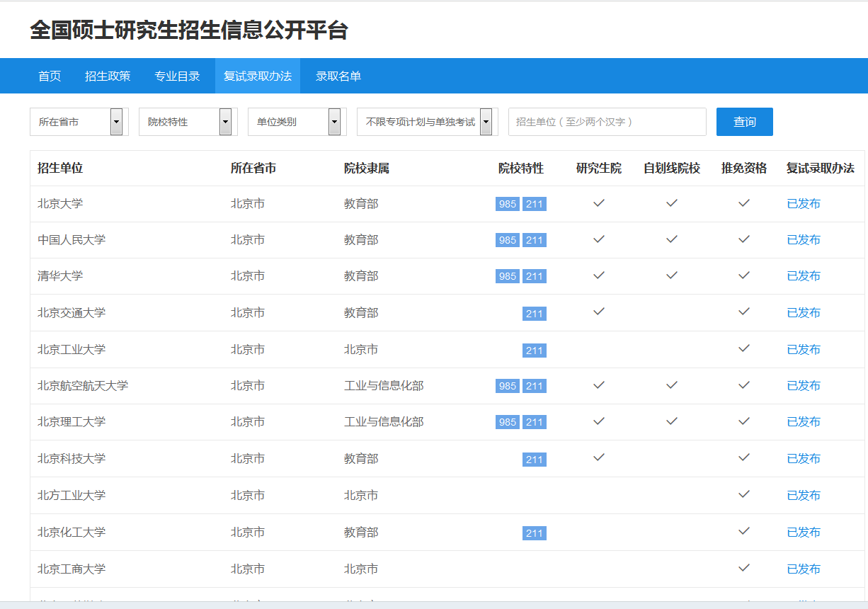This screenshot has height=609, width=868.
Task: Click the 985 badge for 北京理工大学
Action: pos(507,422)
